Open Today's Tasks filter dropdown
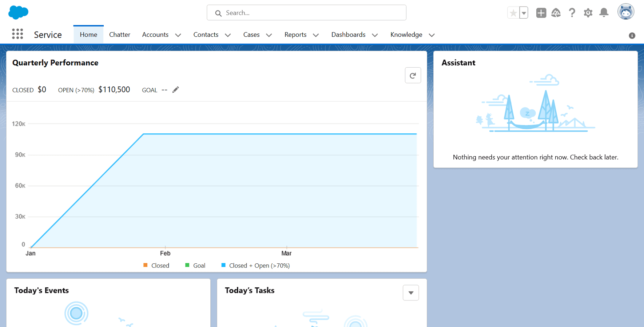Viewport: 644px width, 327px height. (411, 293)
